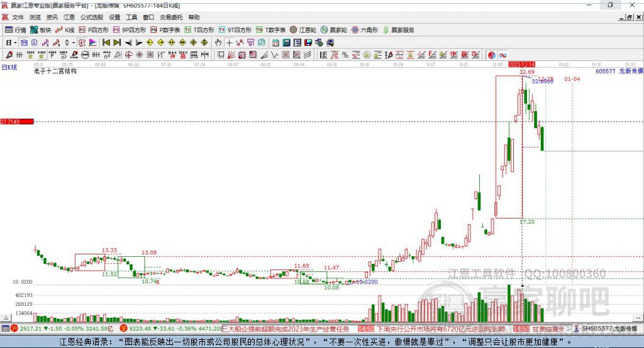Click the 10.08 low price label

click(x=331, y=287)
